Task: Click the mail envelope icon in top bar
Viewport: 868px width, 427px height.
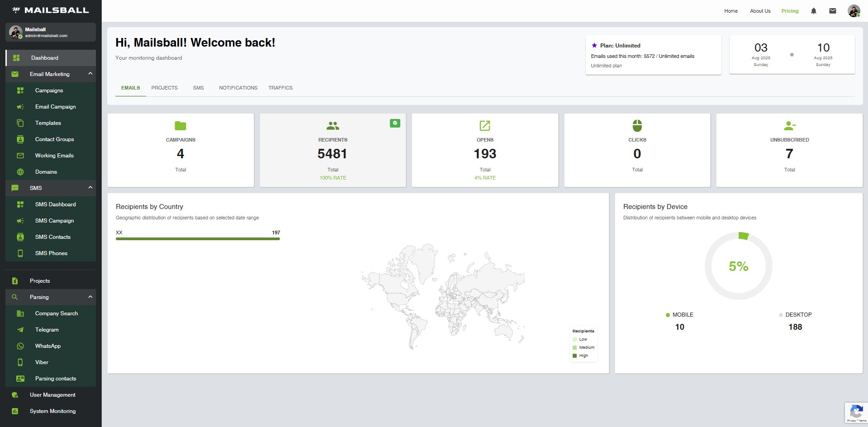Action: [x=832, y=10]
